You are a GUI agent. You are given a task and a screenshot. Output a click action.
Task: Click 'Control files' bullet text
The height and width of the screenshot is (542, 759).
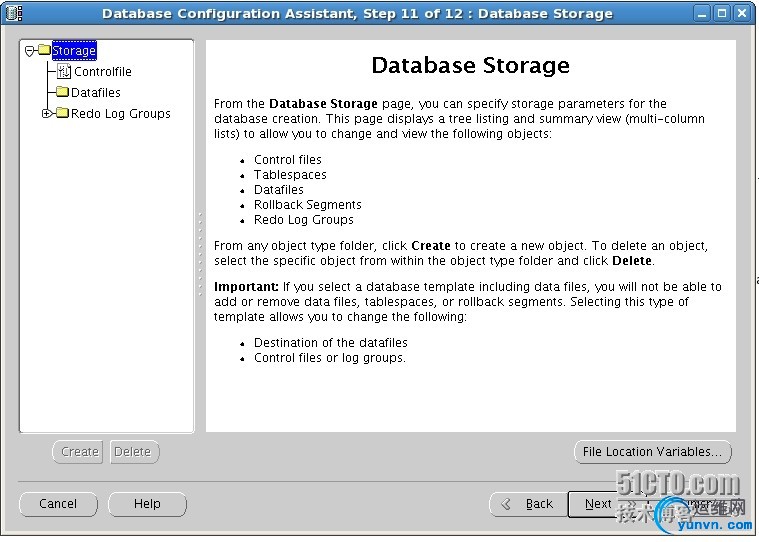(288, 160)
